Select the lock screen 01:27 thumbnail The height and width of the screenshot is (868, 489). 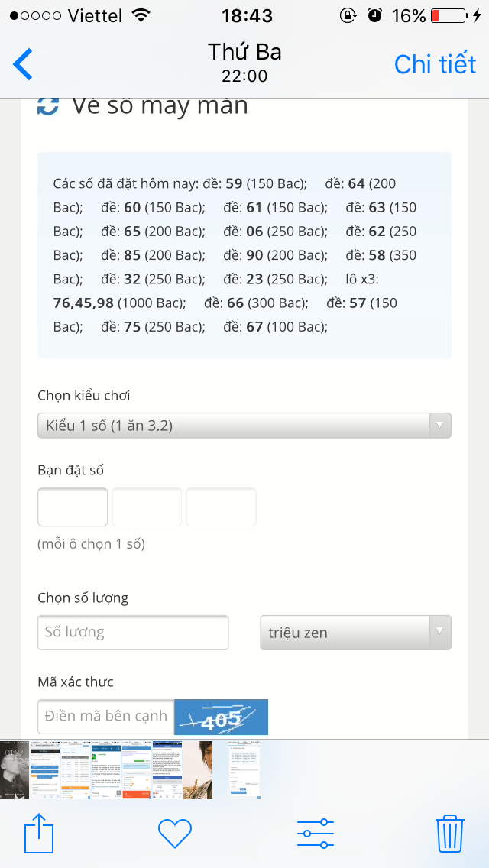[15, 770]
